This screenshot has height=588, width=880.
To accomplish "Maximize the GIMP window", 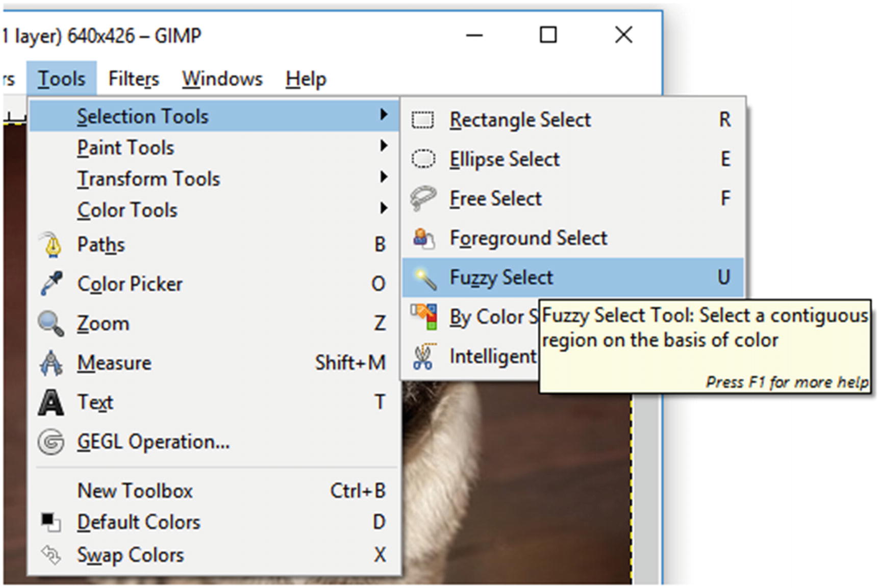I will (x=548, y=35).
